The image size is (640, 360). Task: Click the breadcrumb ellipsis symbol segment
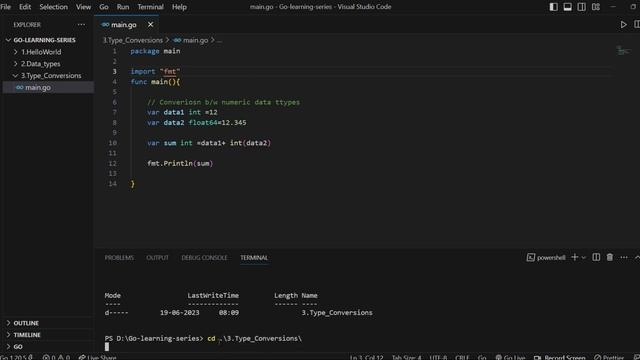(219, 40)
